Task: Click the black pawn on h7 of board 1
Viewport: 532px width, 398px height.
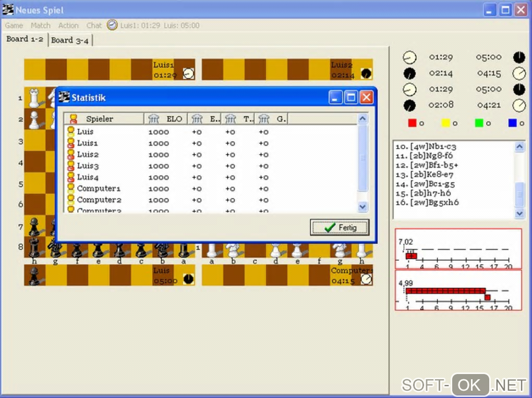Action: 34,227
